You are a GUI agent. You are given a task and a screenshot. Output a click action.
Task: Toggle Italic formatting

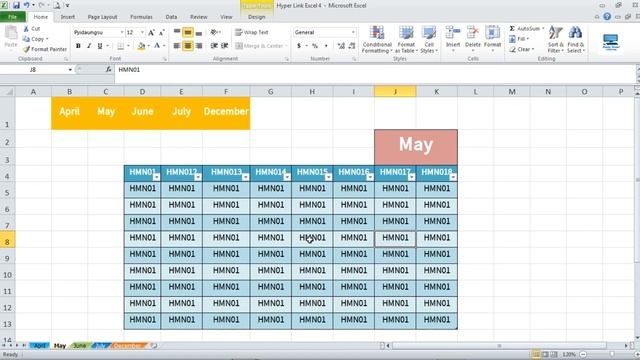pyautogui.click(x=89, y=46)
